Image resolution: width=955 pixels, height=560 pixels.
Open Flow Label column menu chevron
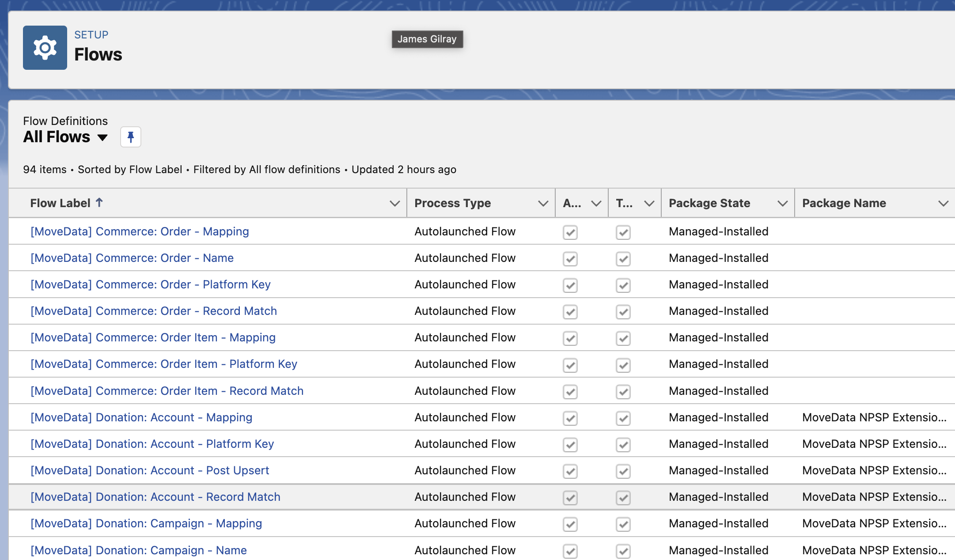(x=394, y=203)
